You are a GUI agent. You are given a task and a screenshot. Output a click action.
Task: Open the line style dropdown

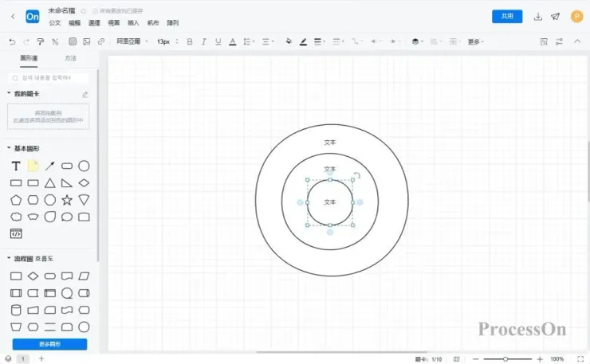[x=338, y=41]
